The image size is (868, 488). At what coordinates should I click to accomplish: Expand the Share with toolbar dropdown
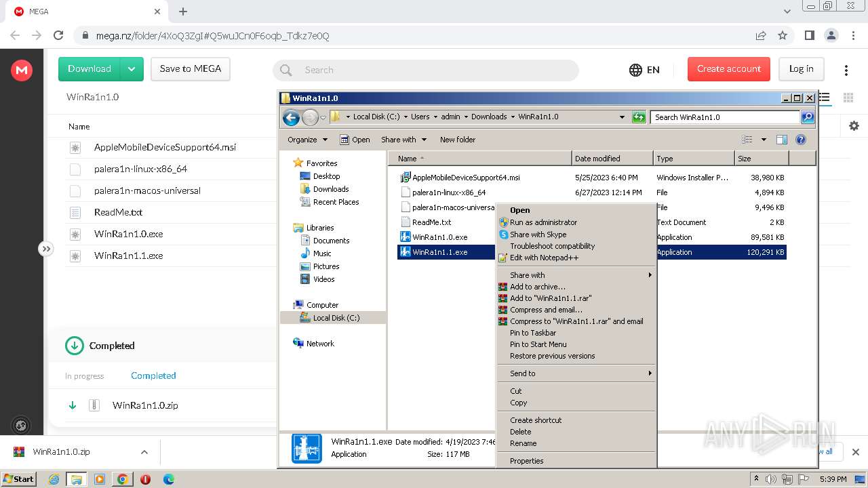(x=404, y=140)
